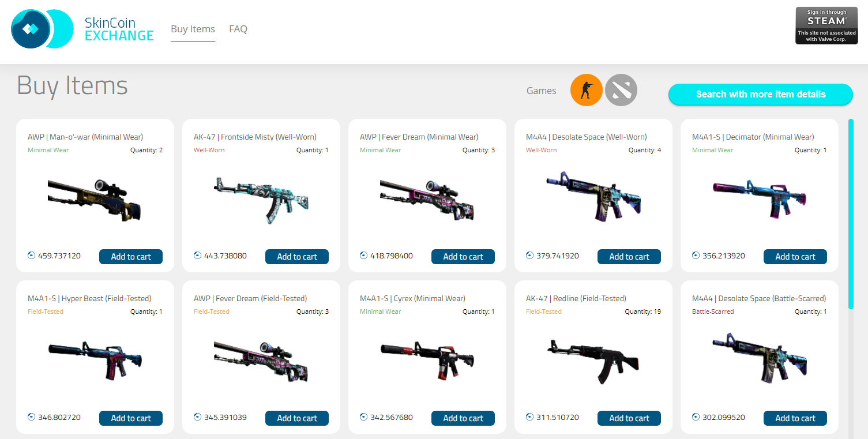Open M4A4 Desolate Space Well-Worn image
This screenshot has width=868, height=439.
(593, 196)
